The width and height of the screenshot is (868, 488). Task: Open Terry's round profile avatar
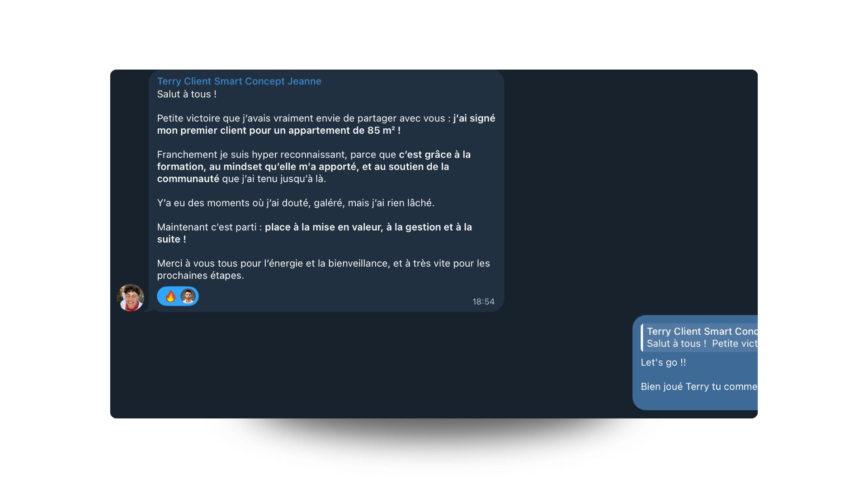[x=131, y=297]
